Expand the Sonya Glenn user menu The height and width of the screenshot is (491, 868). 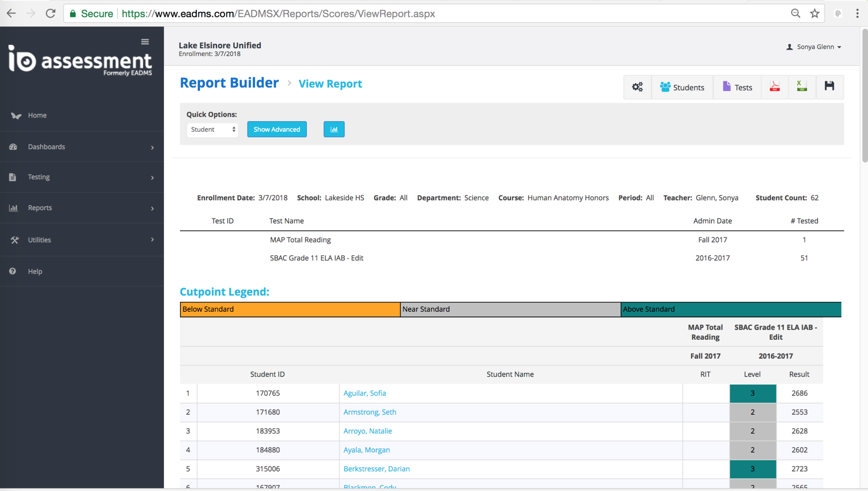814,47
